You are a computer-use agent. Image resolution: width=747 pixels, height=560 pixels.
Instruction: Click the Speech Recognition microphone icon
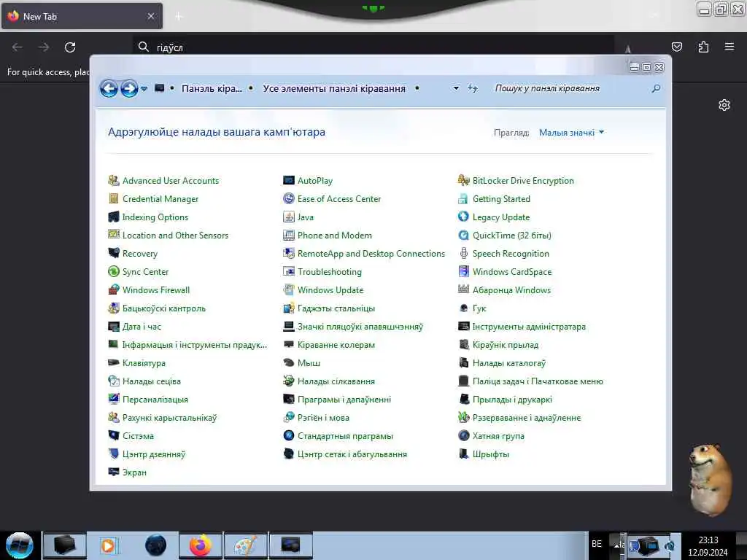click(x=463, y=253)
